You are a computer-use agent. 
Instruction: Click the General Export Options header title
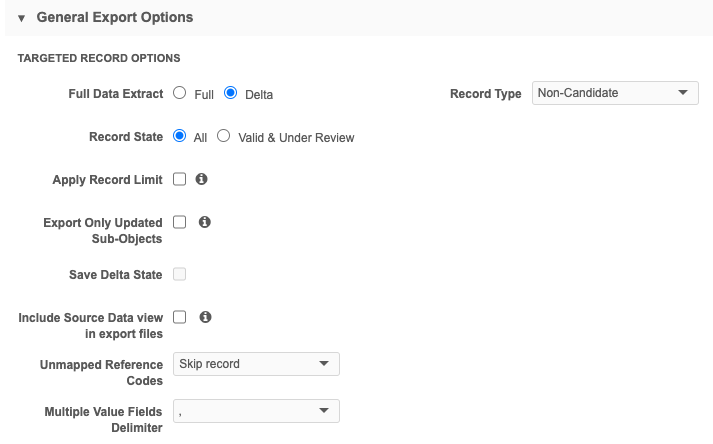tap(114, 18)
